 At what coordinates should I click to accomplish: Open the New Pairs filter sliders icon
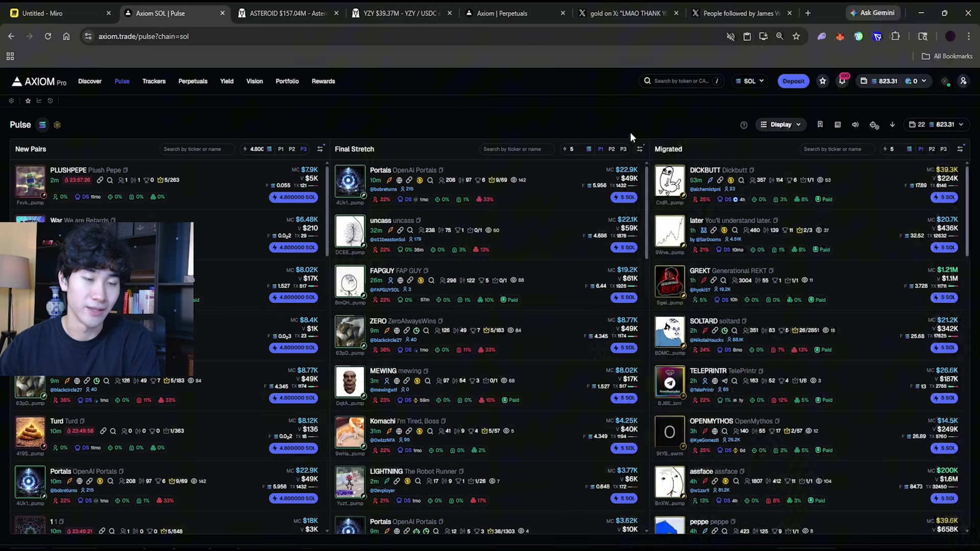pyautogui.click(x=320, y=149)
